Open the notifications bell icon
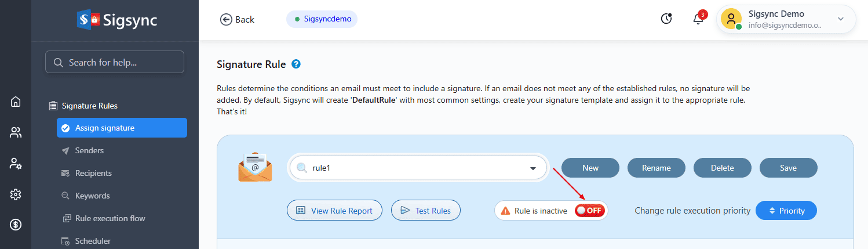 699,19
